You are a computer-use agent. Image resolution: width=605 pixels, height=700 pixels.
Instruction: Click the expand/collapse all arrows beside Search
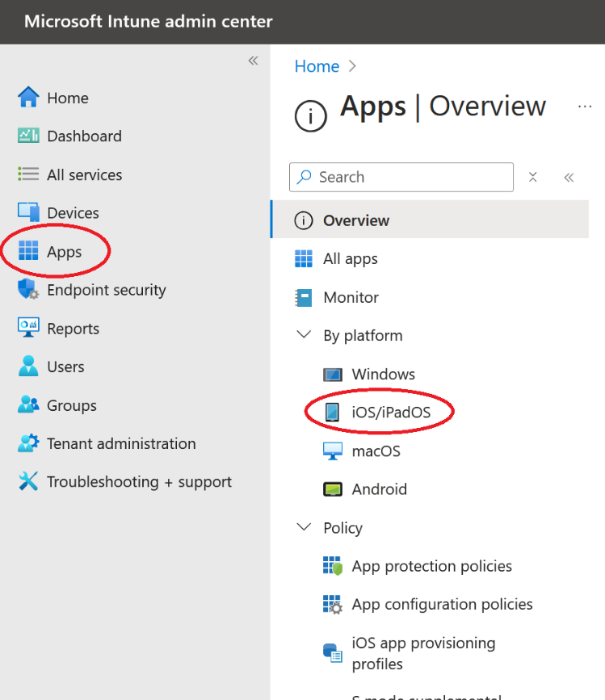532,177
